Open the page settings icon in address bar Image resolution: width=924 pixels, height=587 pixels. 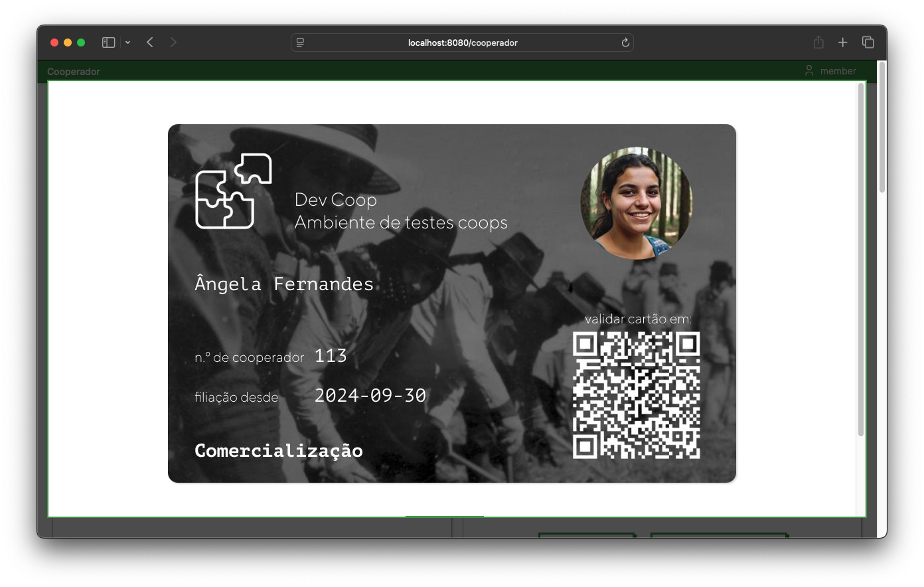(300, 42)
